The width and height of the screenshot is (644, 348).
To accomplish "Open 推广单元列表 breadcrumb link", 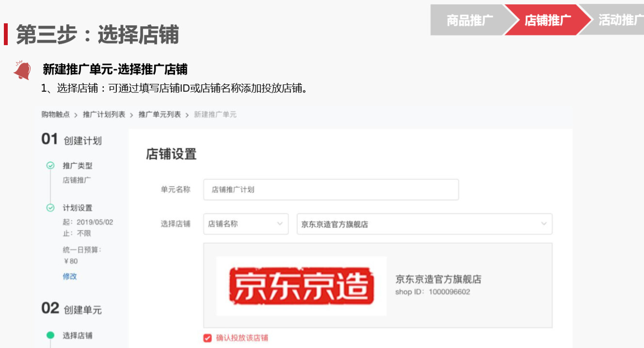I will pos(160,115).
